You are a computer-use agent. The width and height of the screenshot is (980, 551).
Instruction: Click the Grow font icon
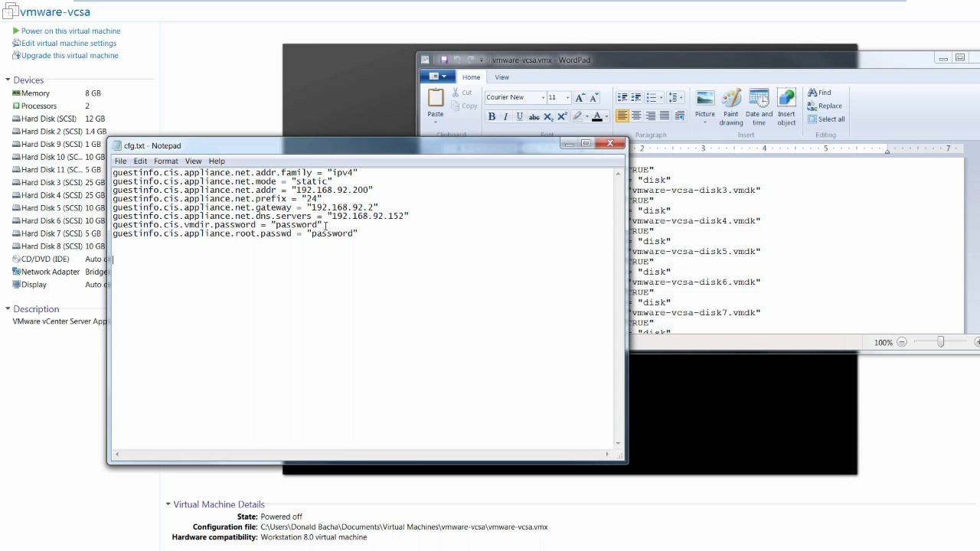point(580,97)
